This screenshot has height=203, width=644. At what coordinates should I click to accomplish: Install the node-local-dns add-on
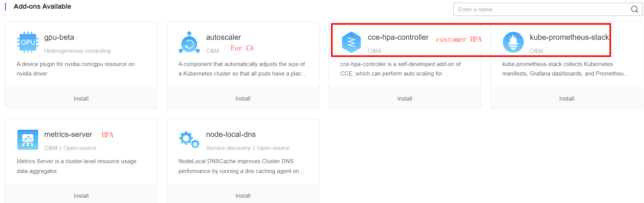(243, 196)
